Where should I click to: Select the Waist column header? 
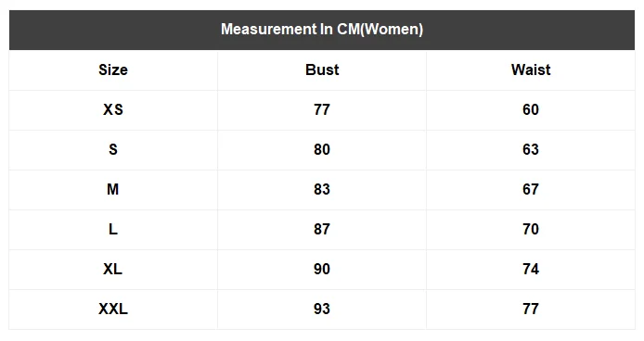(x=531, y=69)
